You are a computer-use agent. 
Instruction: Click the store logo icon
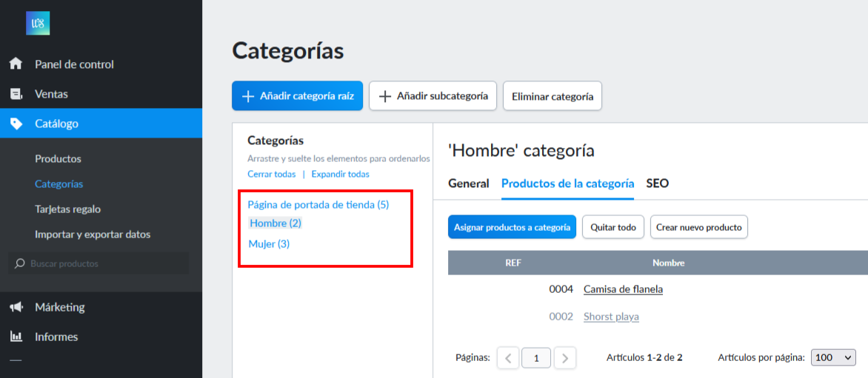38,23
